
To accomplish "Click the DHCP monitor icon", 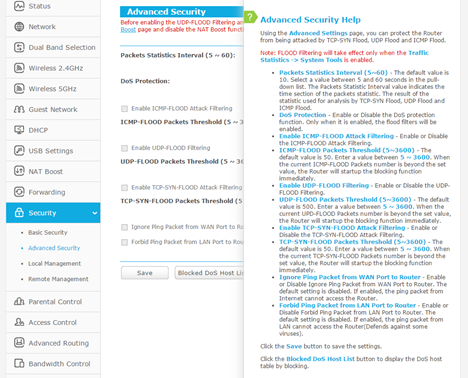I will (19, 130).
